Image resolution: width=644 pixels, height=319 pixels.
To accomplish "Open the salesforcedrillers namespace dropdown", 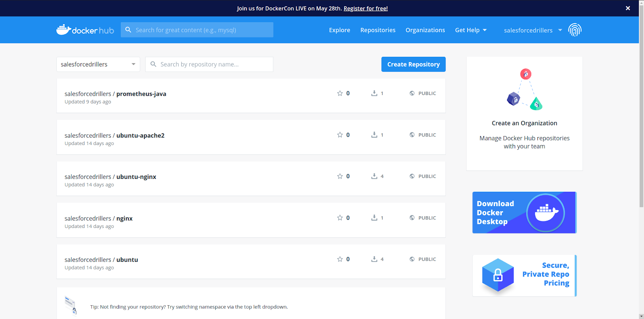I will tap(98, 64).
